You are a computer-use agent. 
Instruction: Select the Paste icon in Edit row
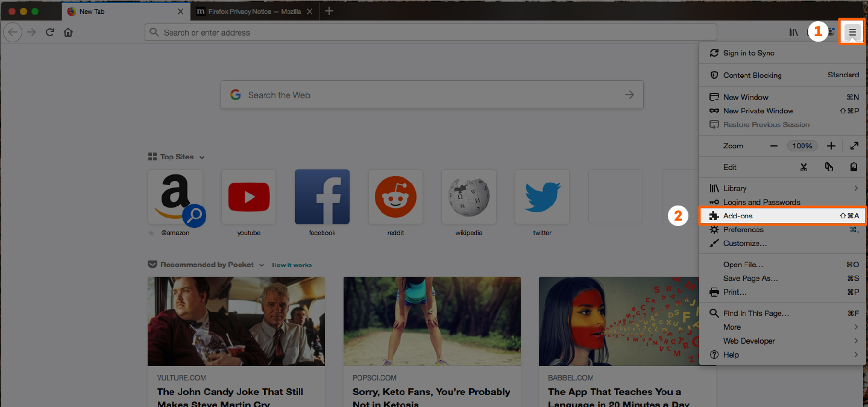point(854,167)
